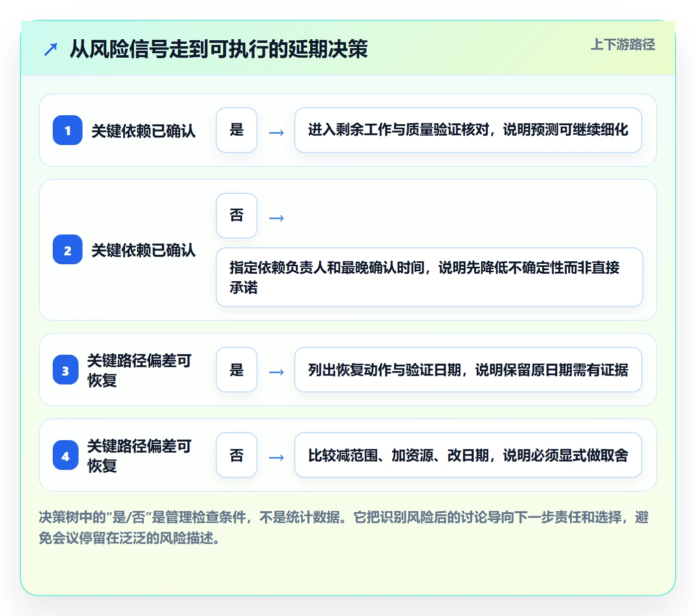Click the number 3 step badge
This screenshot has height=616, width=696.
click(66, 370)
